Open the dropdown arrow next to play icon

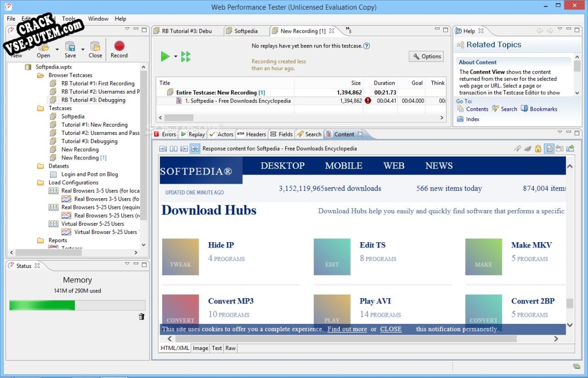tap(176, 57)
